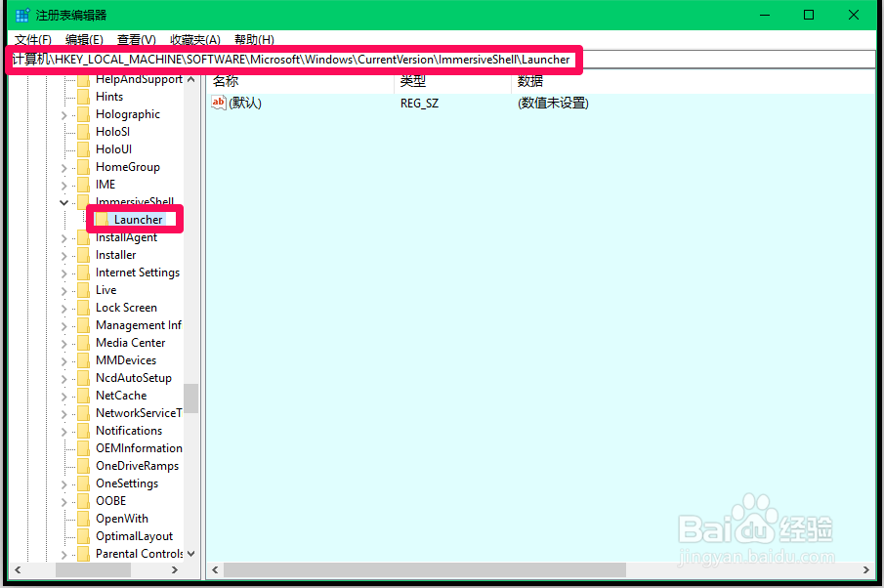Click the Holographic folder icon

[x=83, y=114]
